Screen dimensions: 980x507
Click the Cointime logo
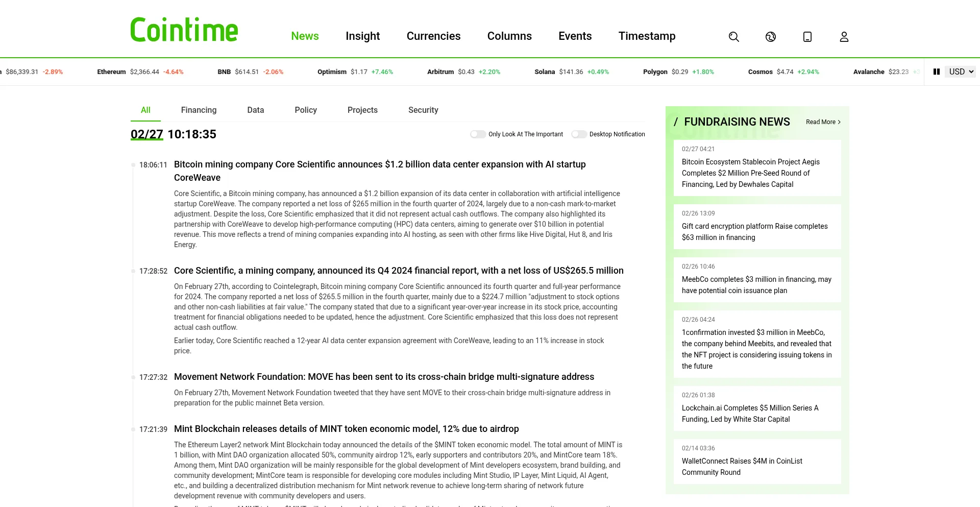tap(184, 30)
